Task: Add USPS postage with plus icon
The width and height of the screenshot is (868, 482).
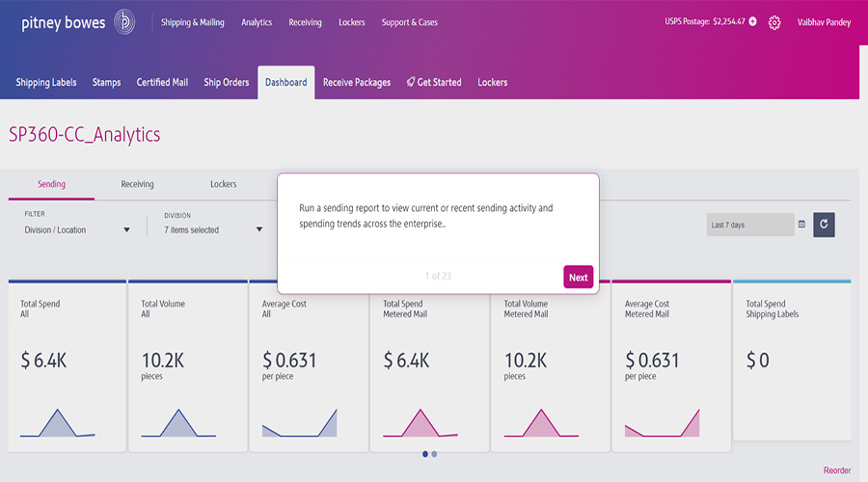Action: pos(752,22)
